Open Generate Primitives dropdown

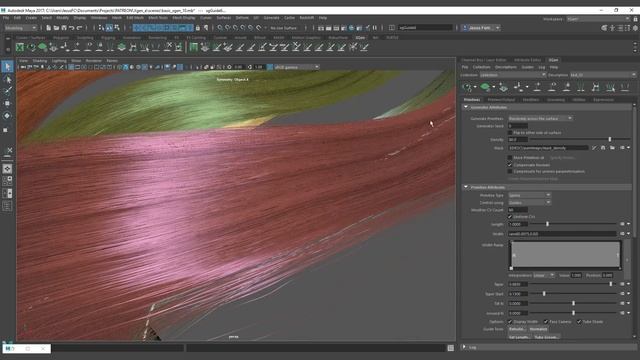pos(540,118)
